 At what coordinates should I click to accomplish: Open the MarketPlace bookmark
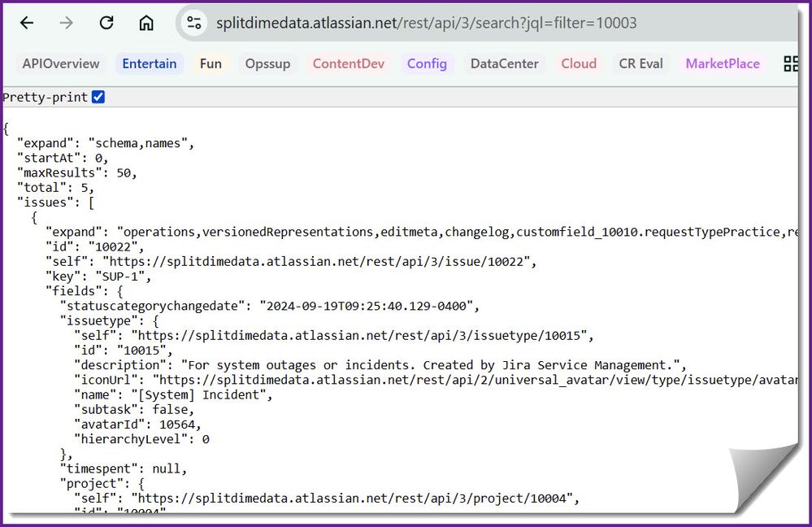click(723, 63)
